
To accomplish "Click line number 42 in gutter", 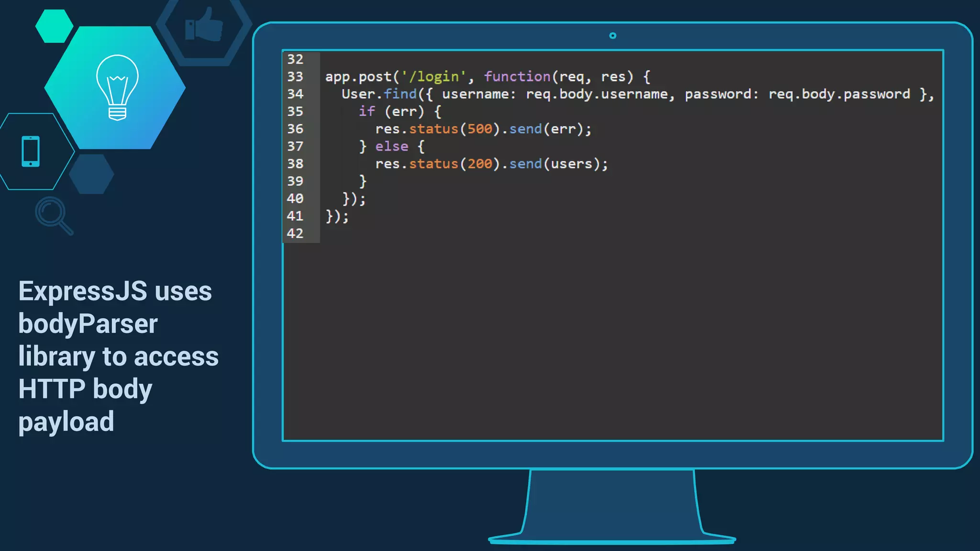I will coord(295,233).
